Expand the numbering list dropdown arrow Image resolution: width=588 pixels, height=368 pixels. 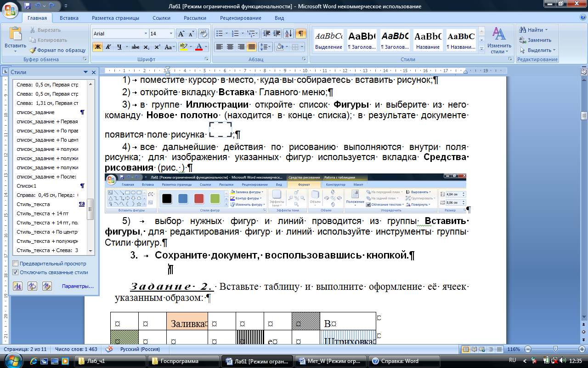(243, 34)
